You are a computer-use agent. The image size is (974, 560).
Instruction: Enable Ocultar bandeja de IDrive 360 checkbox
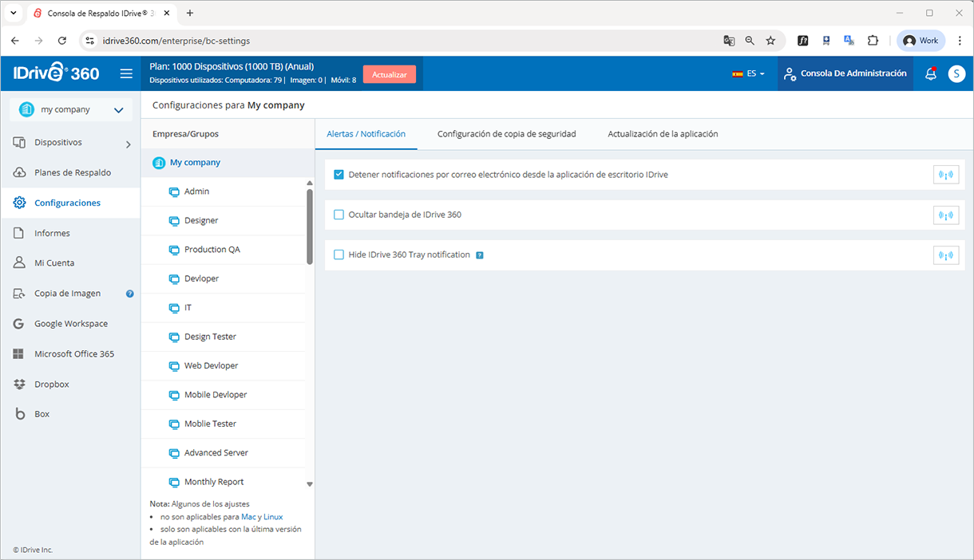tap(339, 215)
